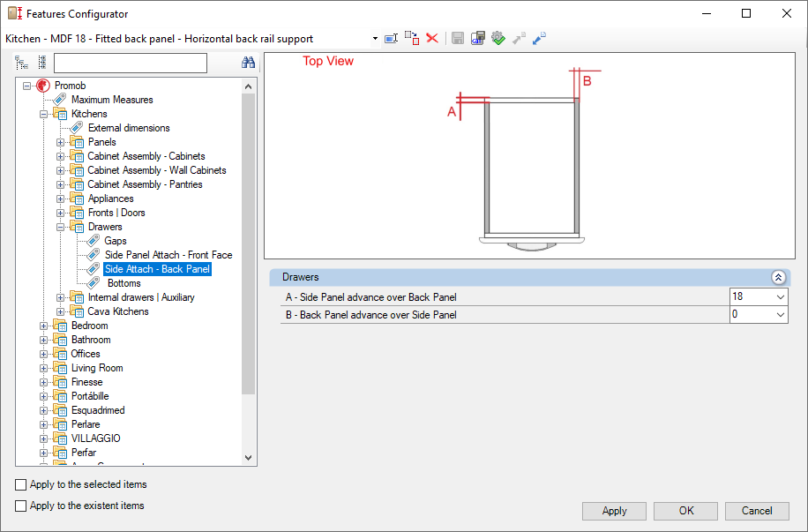808x532 pixels.
Task: Click the Gaps tag icon
Action: coord(94,241)
